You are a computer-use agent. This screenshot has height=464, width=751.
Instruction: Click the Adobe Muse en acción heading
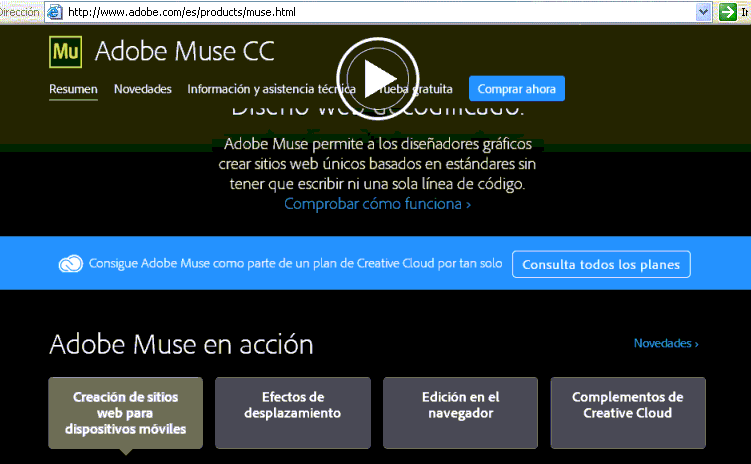coord(181,344)
